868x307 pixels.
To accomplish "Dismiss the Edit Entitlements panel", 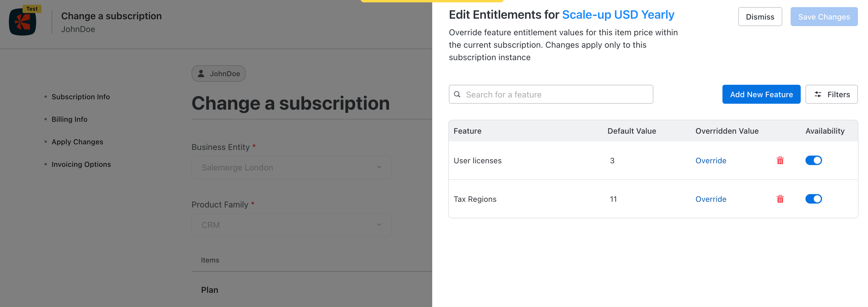I will (x=760, y=17).
